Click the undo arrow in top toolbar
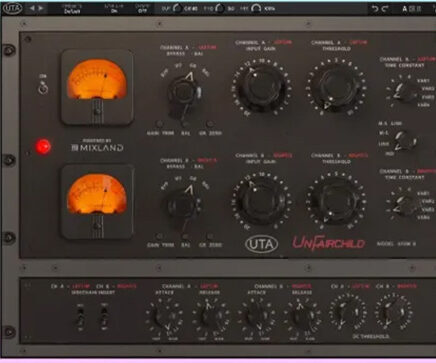 click(375, 9)
